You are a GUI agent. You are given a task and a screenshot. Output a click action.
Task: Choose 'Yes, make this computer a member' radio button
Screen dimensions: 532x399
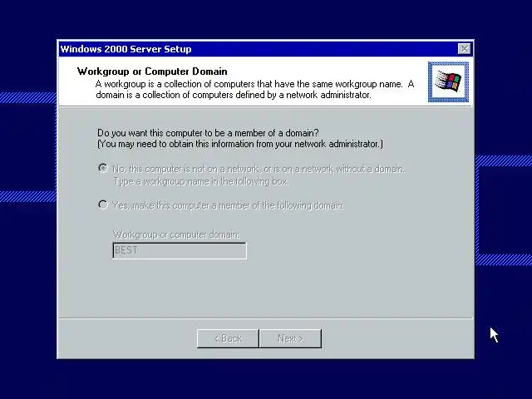(x=103, y=205)
